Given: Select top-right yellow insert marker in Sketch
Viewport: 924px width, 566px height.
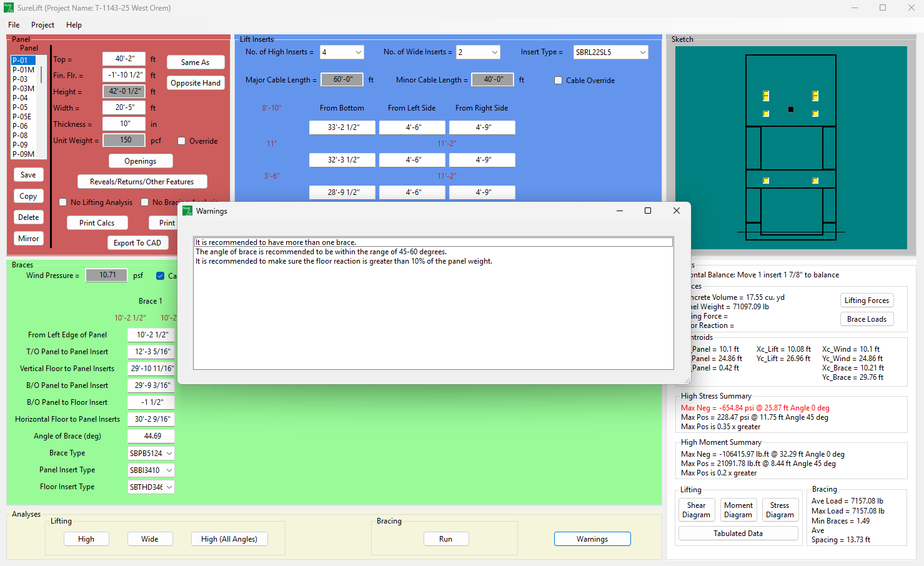Looking at the screenshot, I should [x=815, y=96].
